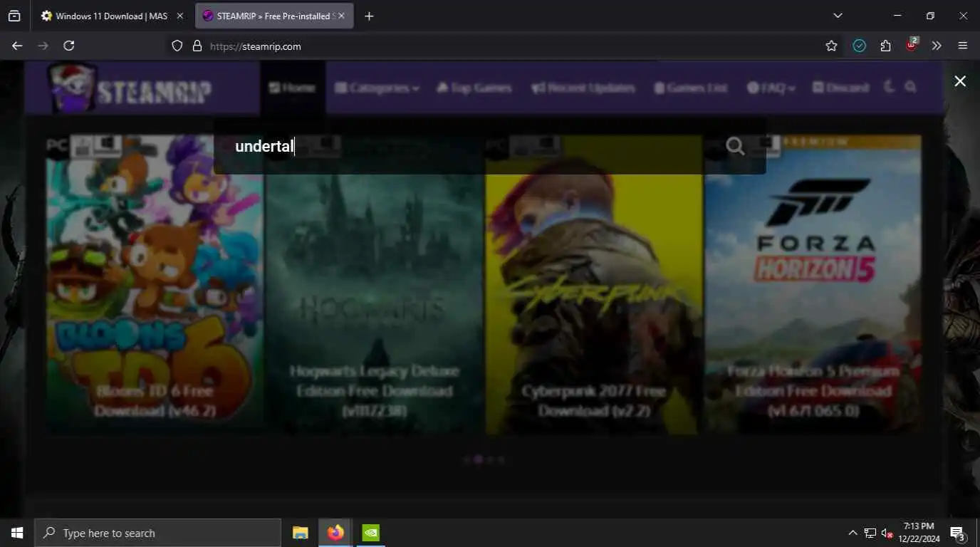Go back with browser back arrow

[x=17, y=46]
